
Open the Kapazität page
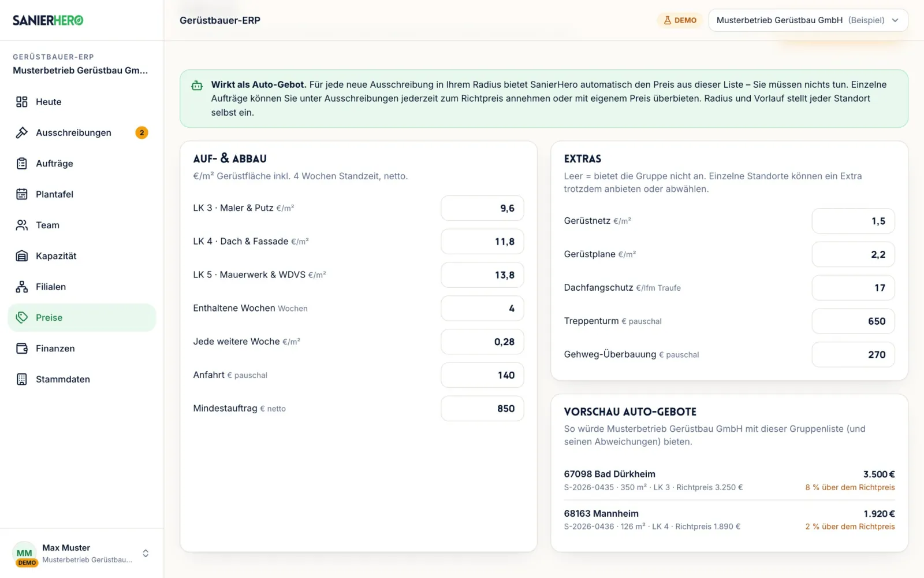coord(82,256)
